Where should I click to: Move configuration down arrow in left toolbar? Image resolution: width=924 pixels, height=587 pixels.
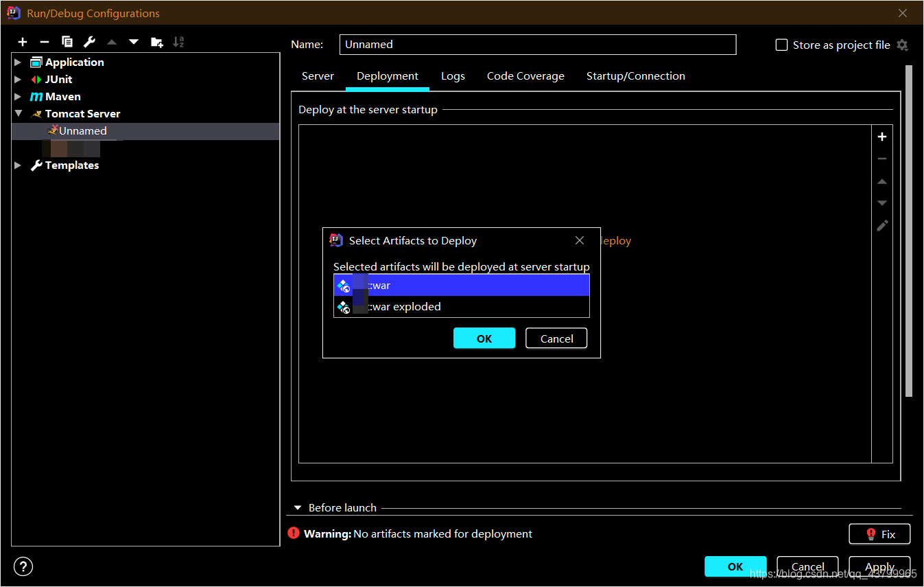pyautogui.click(x=134, y=42)
